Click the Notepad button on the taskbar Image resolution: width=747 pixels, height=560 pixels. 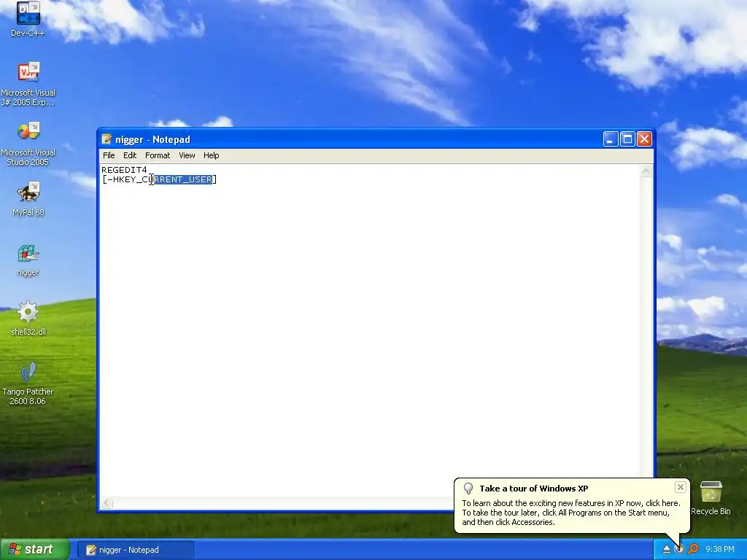[135, 550]
